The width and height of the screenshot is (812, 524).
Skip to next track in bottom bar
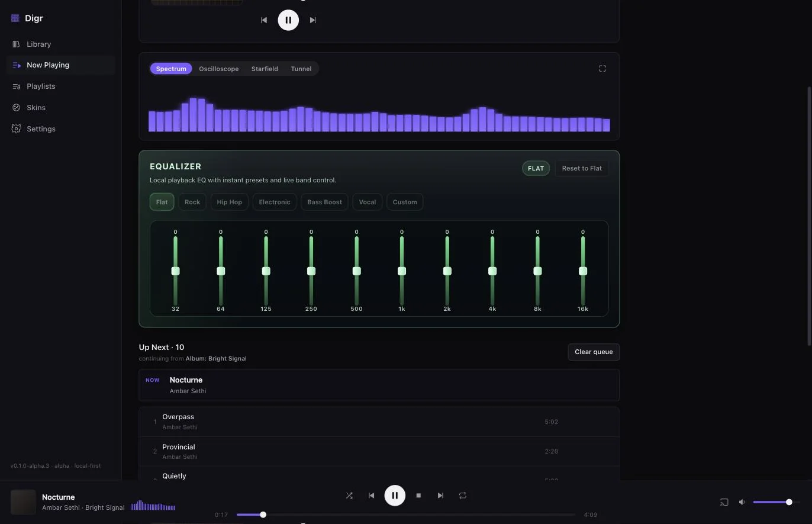click(x=440, y=496)
